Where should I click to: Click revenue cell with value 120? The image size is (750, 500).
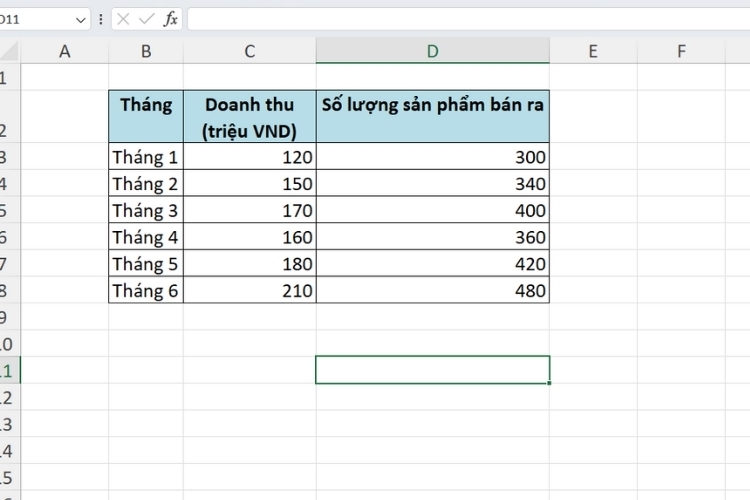250,156
